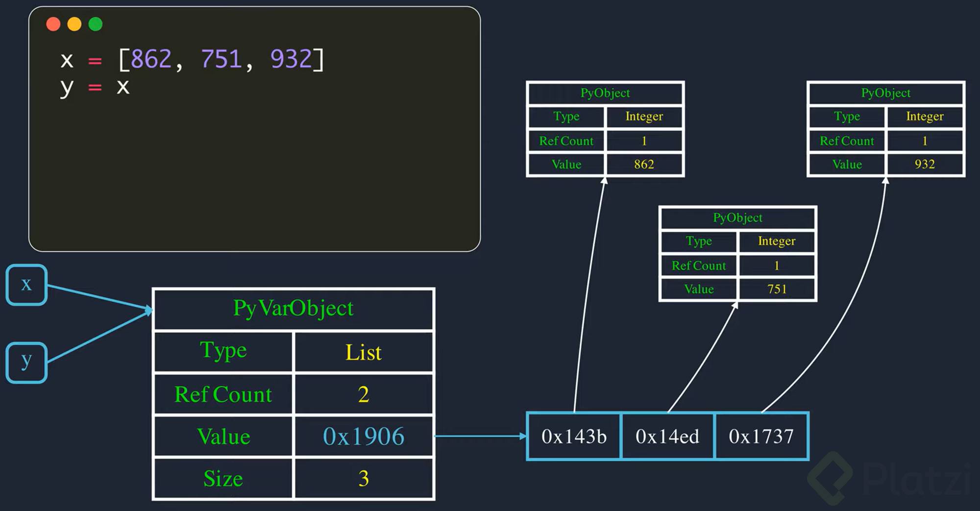Select the 'List' type value cell

coord(364,352)
